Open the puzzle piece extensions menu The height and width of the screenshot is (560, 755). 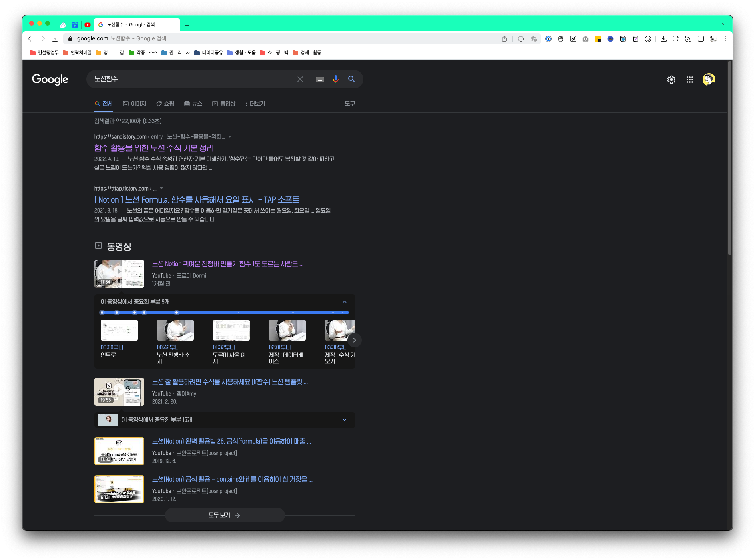pyautogui.click(x=648, y=39)
